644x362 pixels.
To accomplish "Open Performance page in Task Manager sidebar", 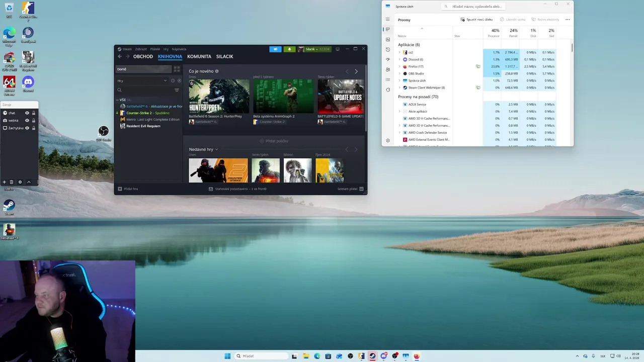I will pyautogui.click(x=387, y=39).
